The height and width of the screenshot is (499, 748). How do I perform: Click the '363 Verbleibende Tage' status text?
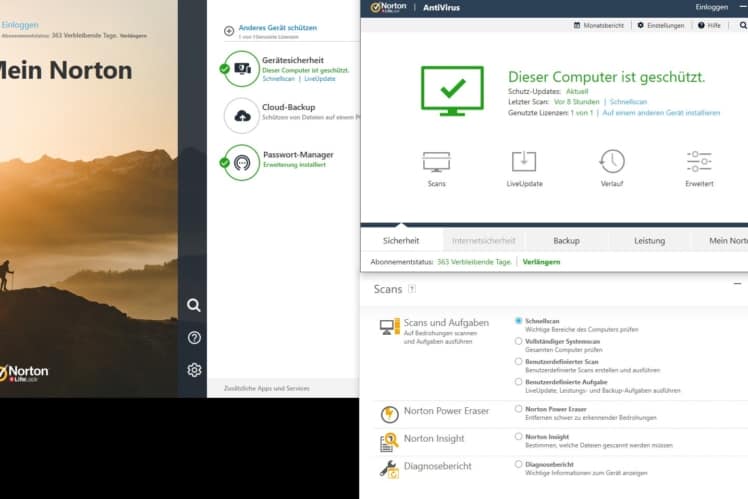(474, 262)
